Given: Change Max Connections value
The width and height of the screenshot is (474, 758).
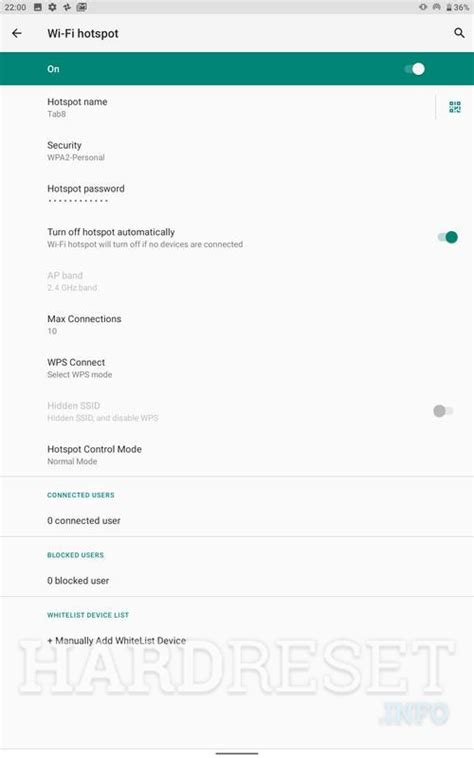Looking at the screenshot, I should [x=237, y=324].
